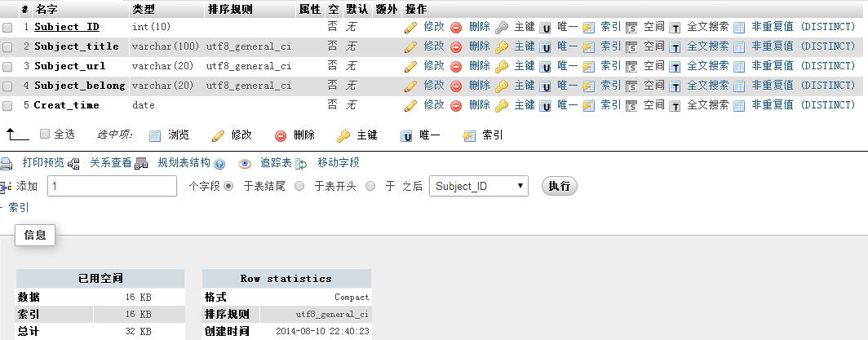
Task: Click creation time value 2014-08-10 22:40:23
Action: (322, 332)
